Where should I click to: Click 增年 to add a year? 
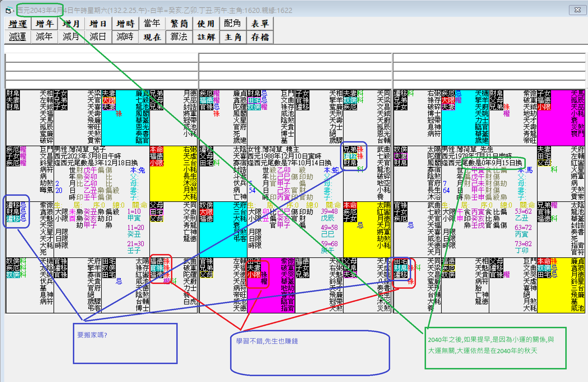[x=44, y=24]
